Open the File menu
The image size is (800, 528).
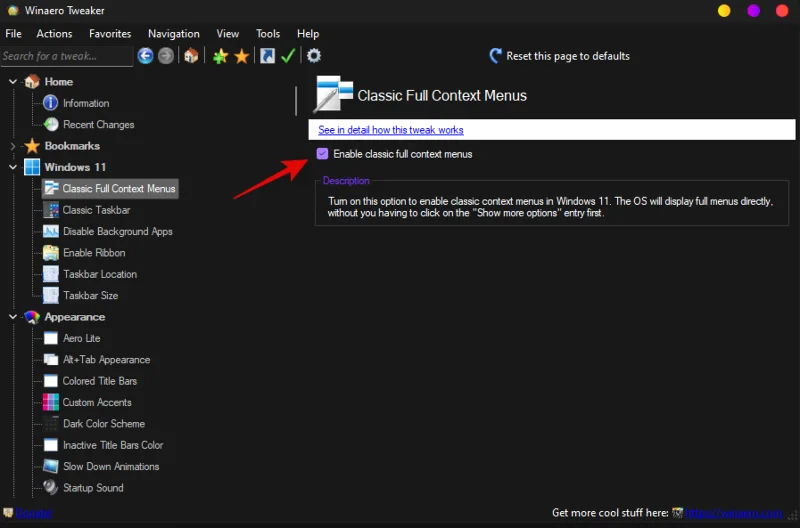[x=13, y=34]
